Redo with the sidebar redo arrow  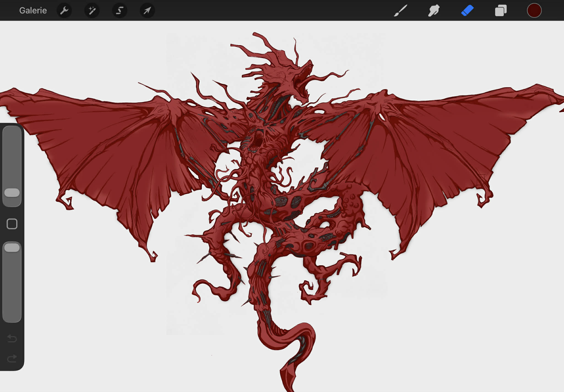pyautogui.click(x=12, y=358)
